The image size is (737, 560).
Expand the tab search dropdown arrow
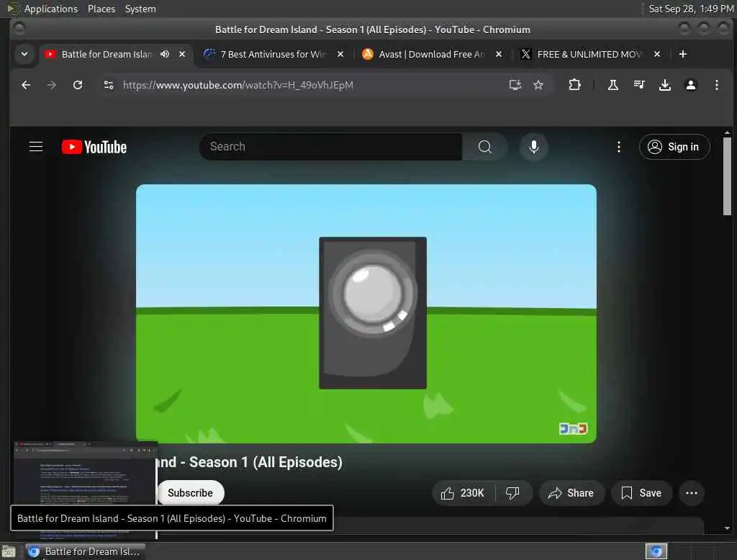tap(24, 54)
